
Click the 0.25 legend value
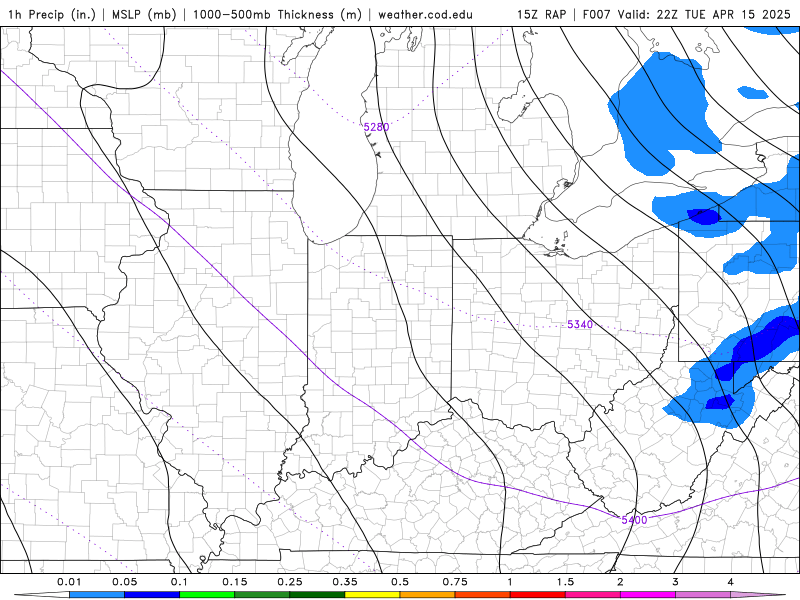290,582
